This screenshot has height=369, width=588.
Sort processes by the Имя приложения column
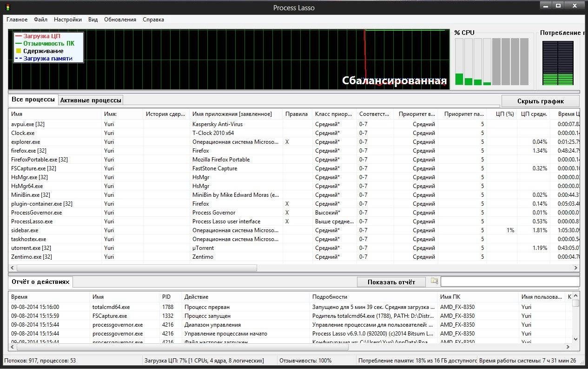click(x=236, y=114)
